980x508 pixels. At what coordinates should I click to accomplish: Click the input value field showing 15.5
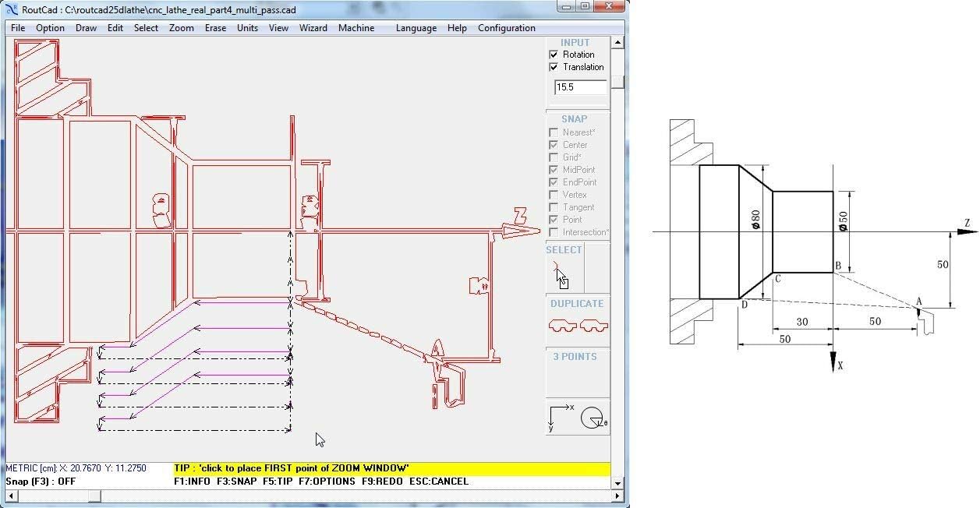(x=580, y=87)
